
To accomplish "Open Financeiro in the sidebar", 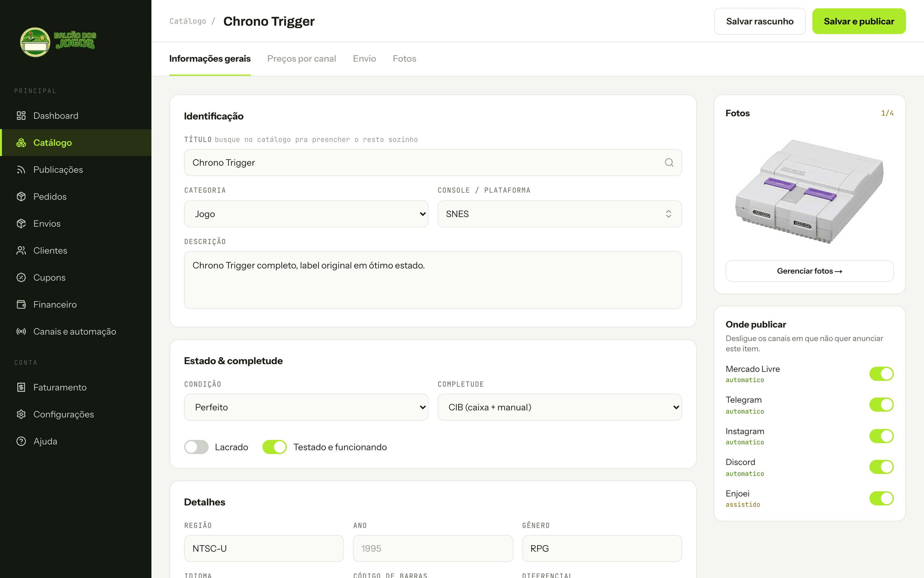I will (76, 304).
